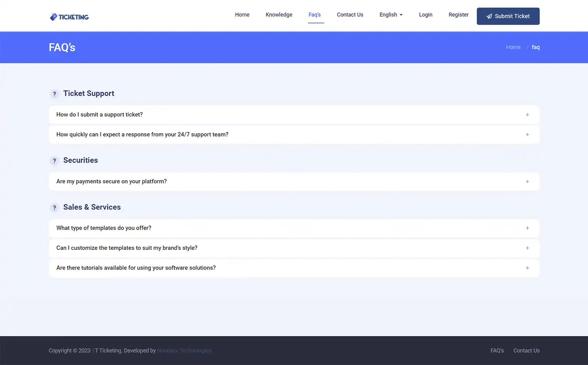The width and height of the screenshot is (588, 365).
Task: Click Home in the breadcrumb trail
Action: pyautogui.click(x=513, y=47)
